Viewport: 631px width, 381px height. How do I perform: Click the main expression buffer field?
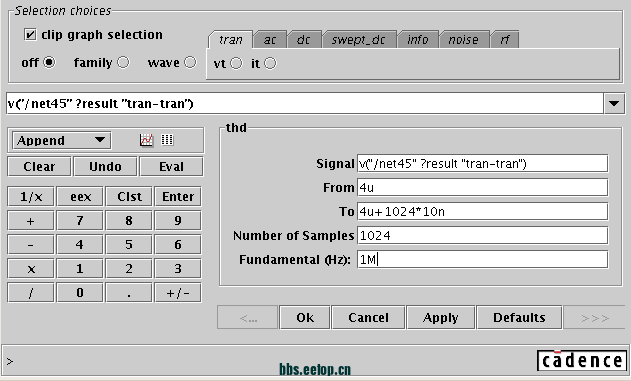pyautogui.click(x=305, y=103)
